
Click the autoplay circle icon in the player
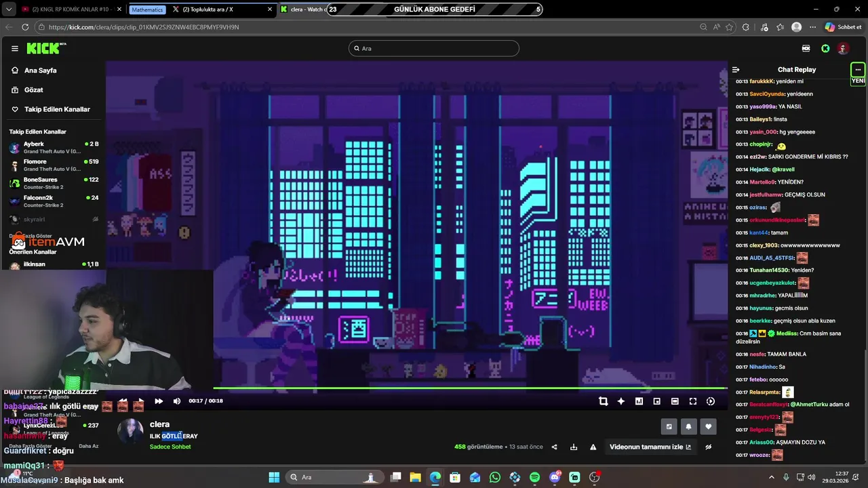[x=711, y=401]
